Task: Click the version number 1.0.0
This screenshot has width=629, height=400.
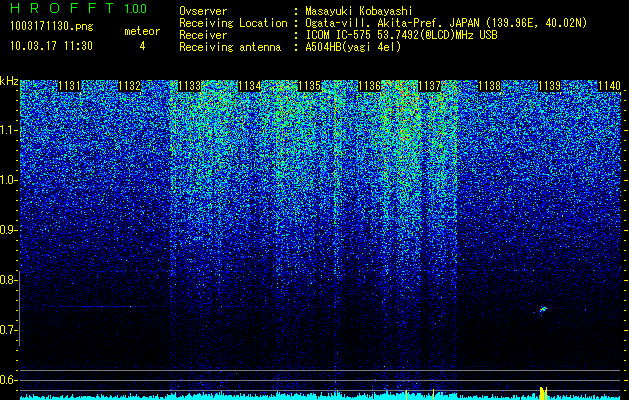Action: 135,8
